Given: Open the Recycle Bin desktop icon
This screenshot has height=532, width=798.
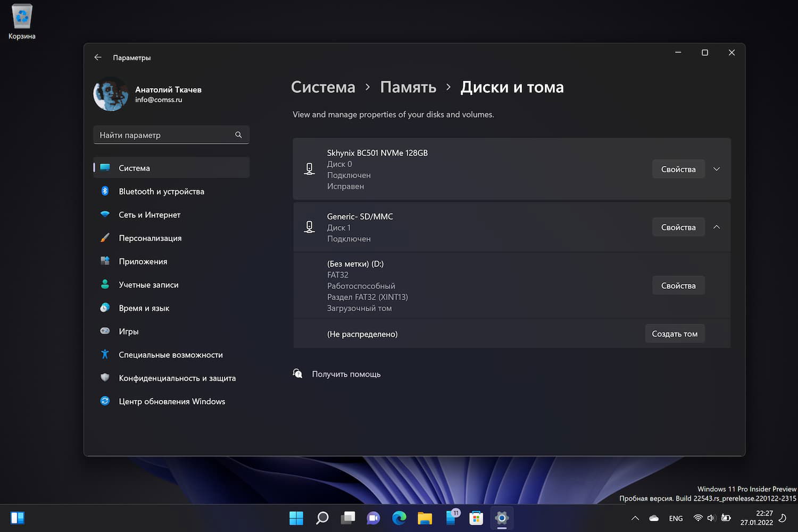Looking at the screenshot, I should [22, 22].
